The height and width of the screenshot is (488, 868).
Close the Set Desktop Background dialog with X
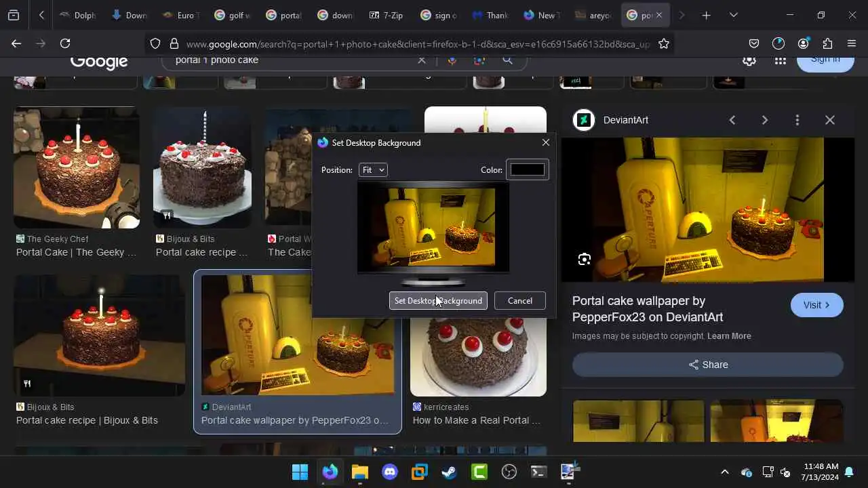(x=546, y=142)
